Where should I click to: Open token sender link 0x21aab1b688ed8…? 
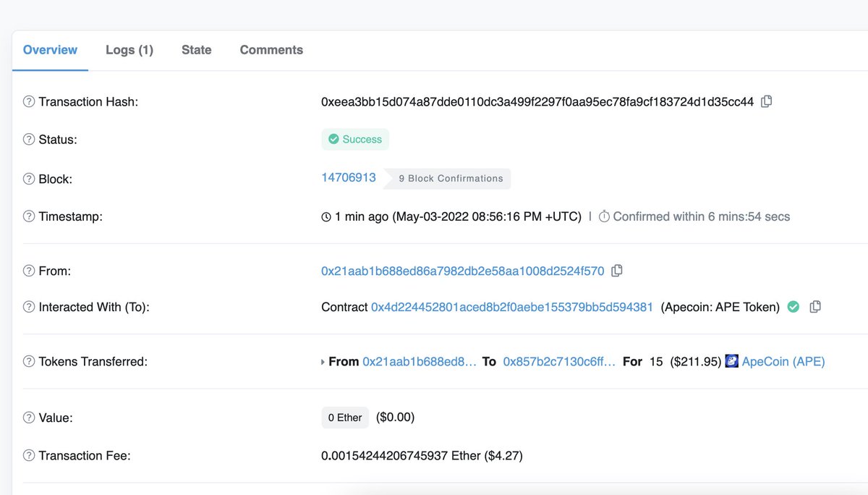tap(420, 361)
